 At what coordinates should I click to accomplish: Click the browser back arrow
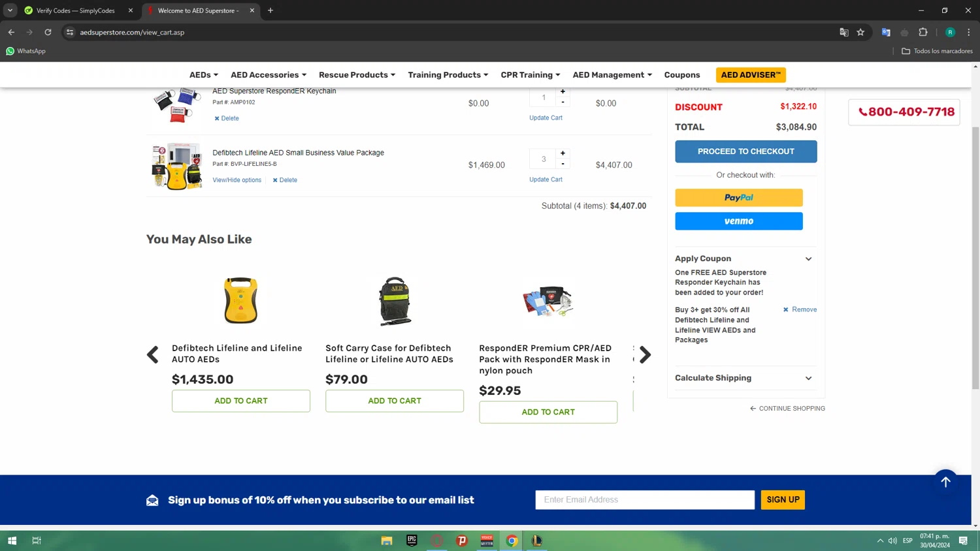click(x=11, y=32)
